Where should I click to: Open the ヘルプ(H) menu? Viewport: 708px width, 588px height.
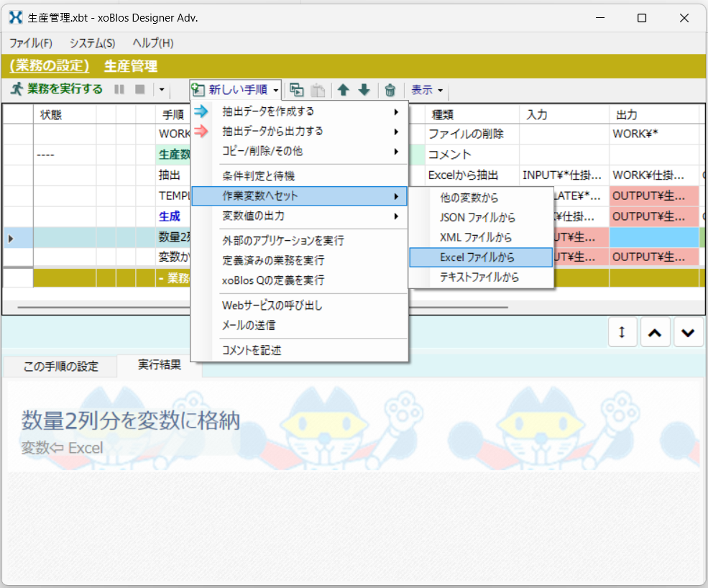pyautogui.click(x=153, y=43)
